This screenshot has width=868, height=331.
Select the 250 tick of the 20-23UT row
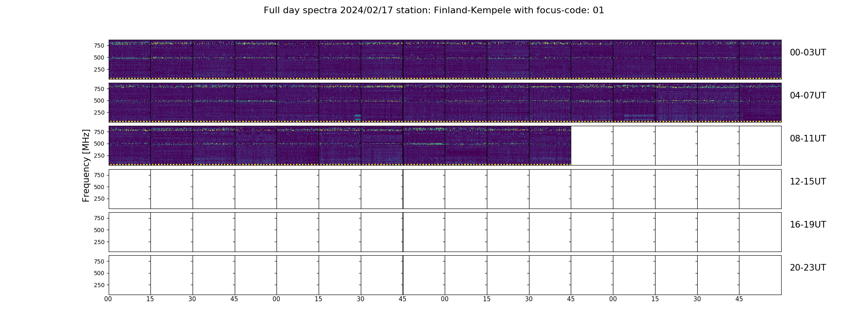point(99,285)
